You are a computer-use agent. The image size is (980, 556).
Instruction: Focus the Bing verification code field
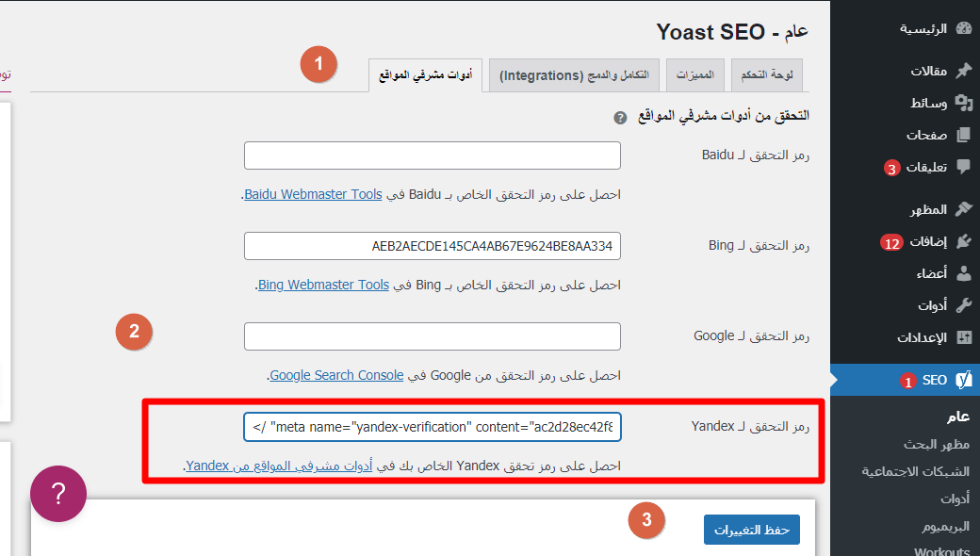pyautogui.click(x=433, y=246)
